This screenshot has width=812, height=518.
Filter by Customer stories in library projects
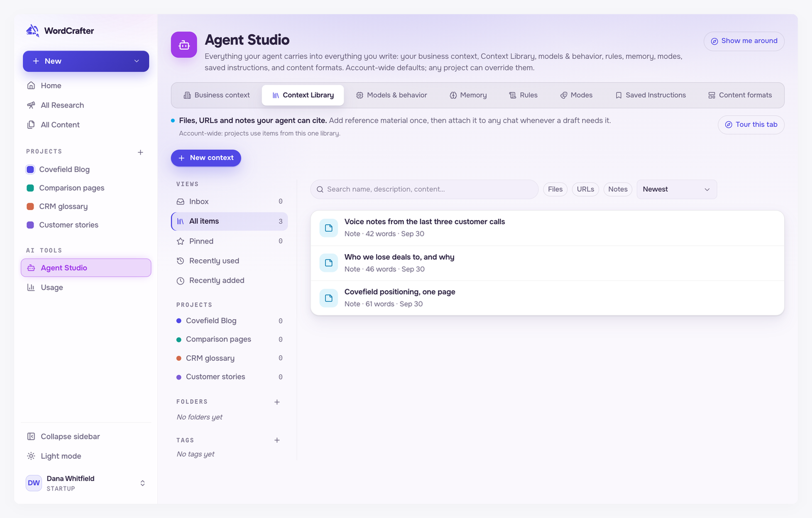(x=229, y=377)
